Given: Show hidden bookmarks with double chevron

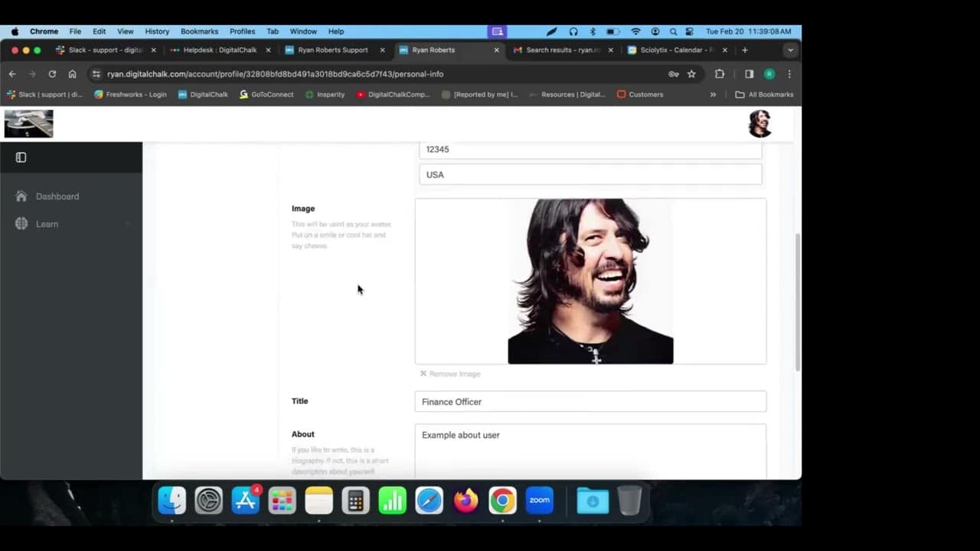Looking at the screenshot, I should tap(713, 95).
